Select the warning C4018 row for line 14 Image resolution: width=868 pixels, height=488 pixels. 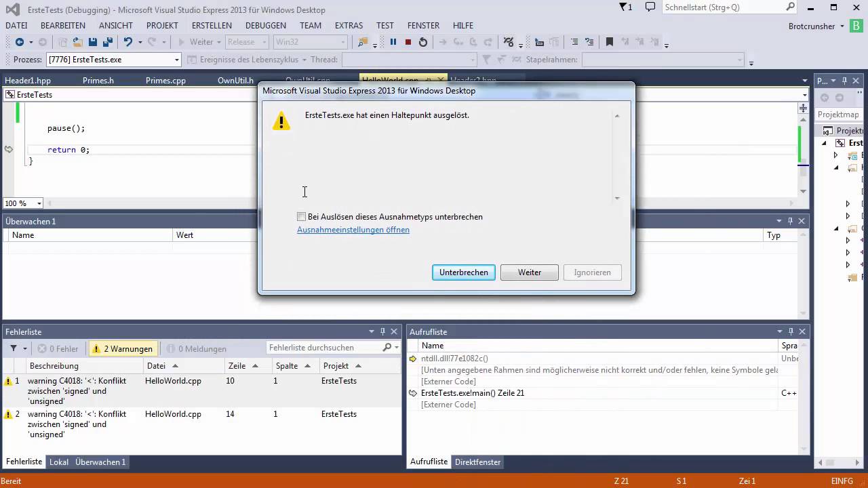(202, 424)
